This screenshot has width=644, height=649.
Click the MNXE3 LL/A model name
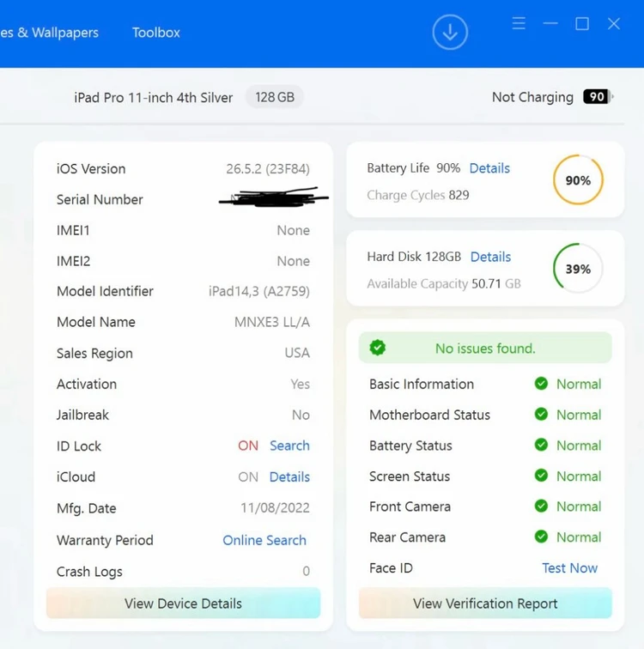[272, 322]
